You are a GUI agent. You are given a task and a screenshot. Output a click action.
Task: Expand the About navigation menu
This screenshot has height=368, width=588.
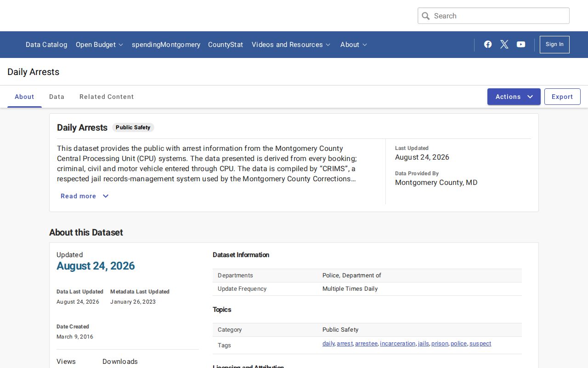[354, 45]
